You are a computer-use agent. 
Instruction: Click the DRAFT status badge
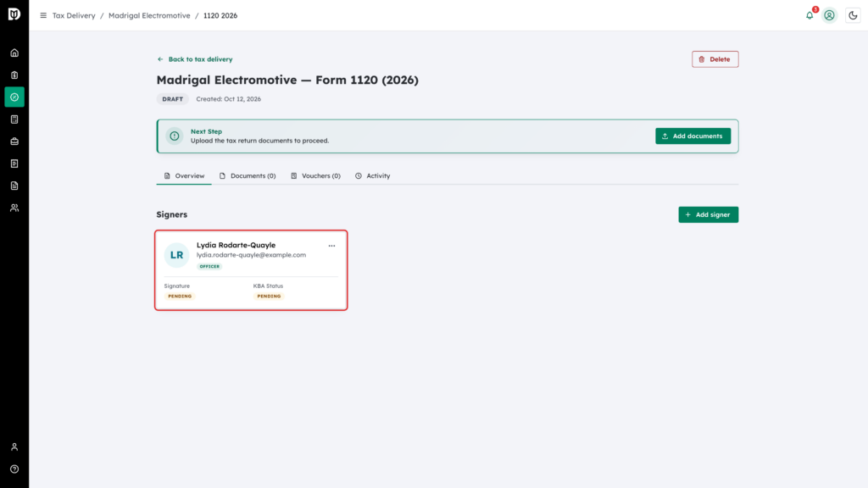click(x=173, y=99)
